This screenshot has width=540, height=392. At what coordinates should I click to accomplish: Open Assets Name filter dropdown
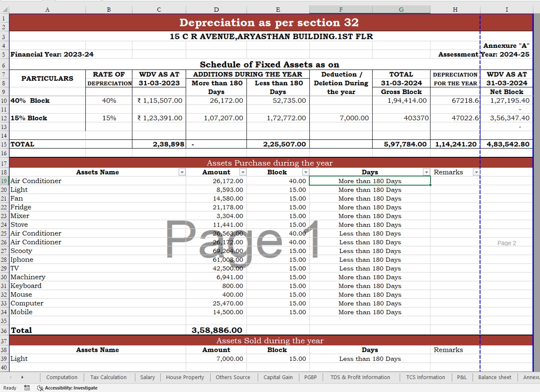click(x=182, y=172)
